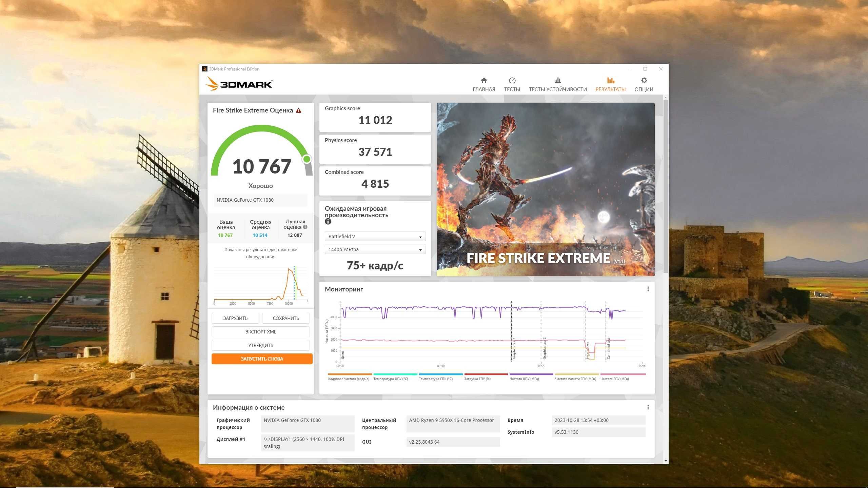This screenshot has width=868, height=488.
Task: Click the Экспорт XML export link
Action: 260,331
